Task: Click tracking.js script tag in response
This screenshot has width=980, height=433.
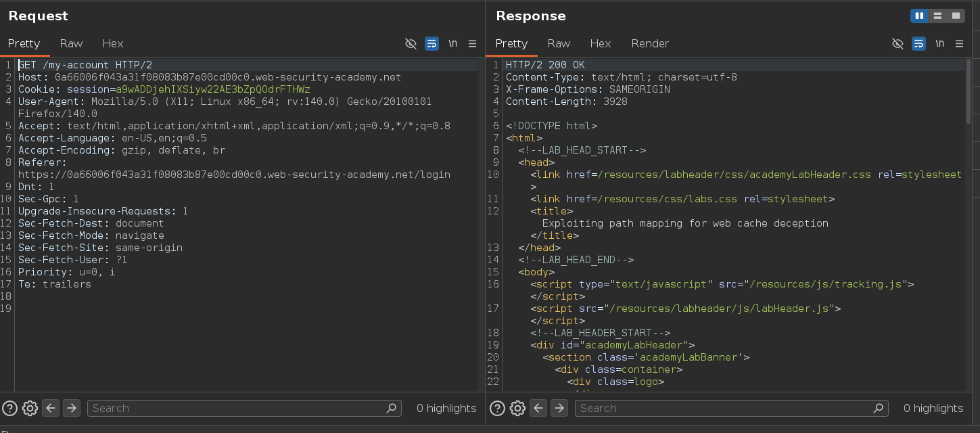Action: [x=722, y=284]
